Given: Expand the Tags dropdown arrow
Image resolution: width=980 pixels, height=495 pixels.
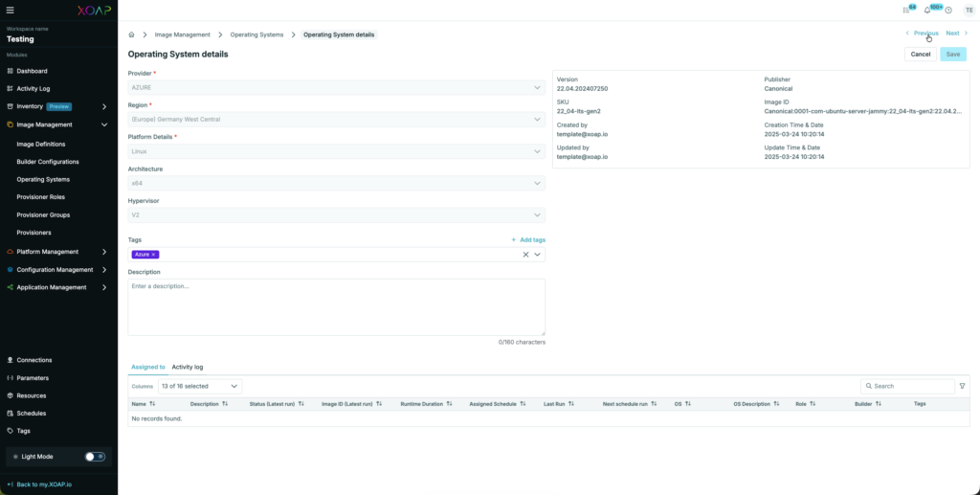Looking at the screenshot, I should 538,255.
